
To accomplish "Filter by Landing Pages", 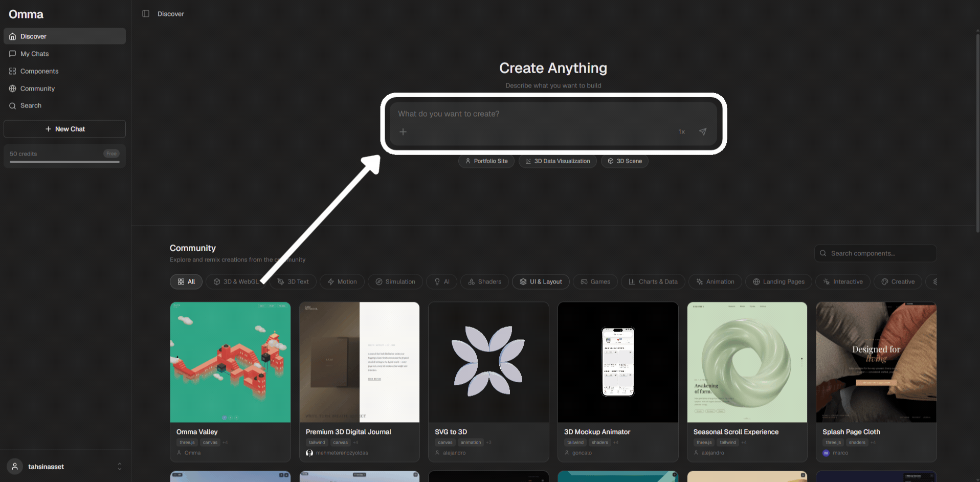I will [779, 282].
